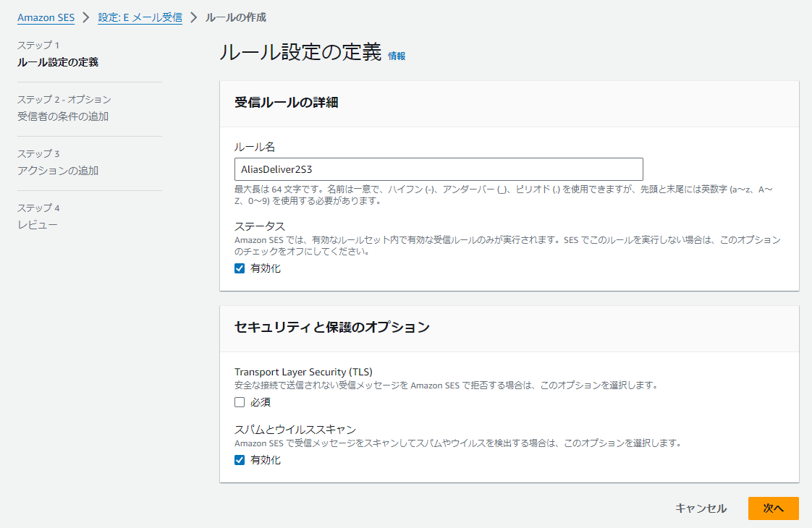Click ルールの作成 breadcrumb text
812x528 pixels.
click(x=236, y=17)
